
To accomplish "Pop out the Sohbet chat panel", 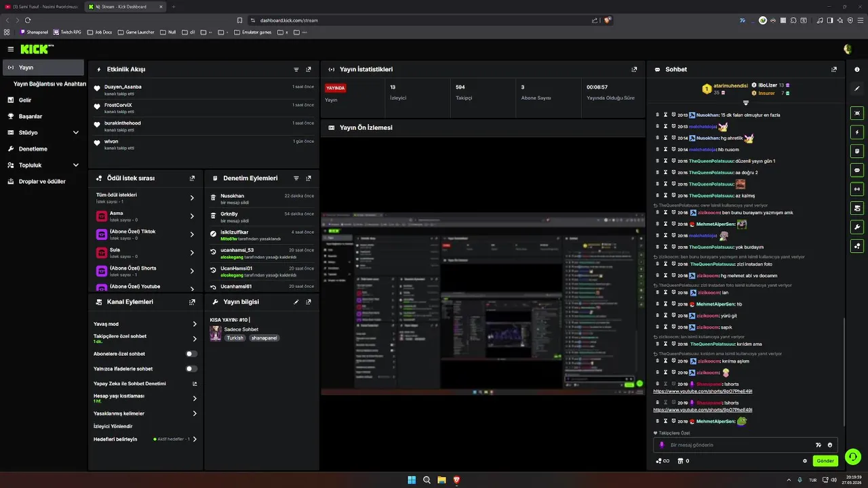I will [834, 69].
